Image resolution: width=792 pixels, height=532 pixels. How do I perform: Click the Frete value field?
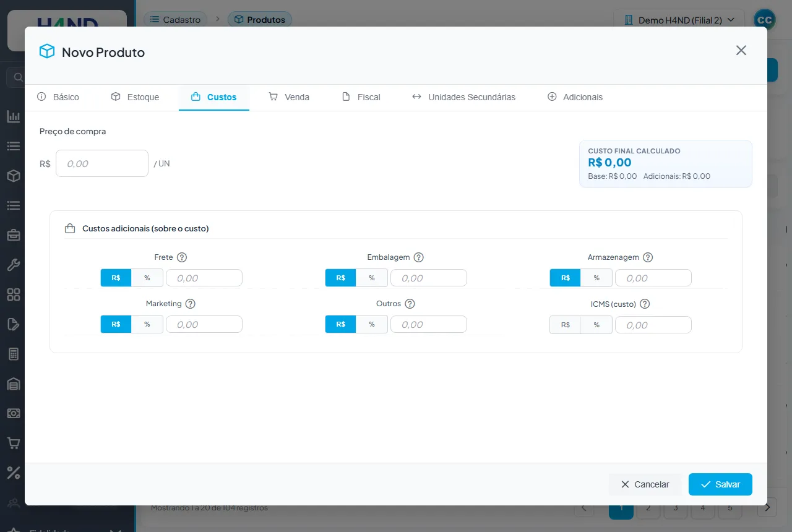[204, 278]
